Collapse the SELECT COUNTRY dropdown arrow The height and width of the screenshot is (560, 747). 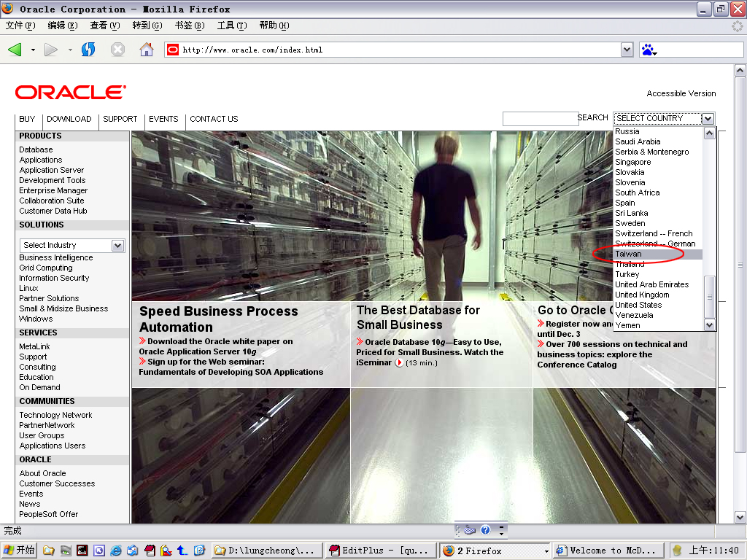click(708, 119)
